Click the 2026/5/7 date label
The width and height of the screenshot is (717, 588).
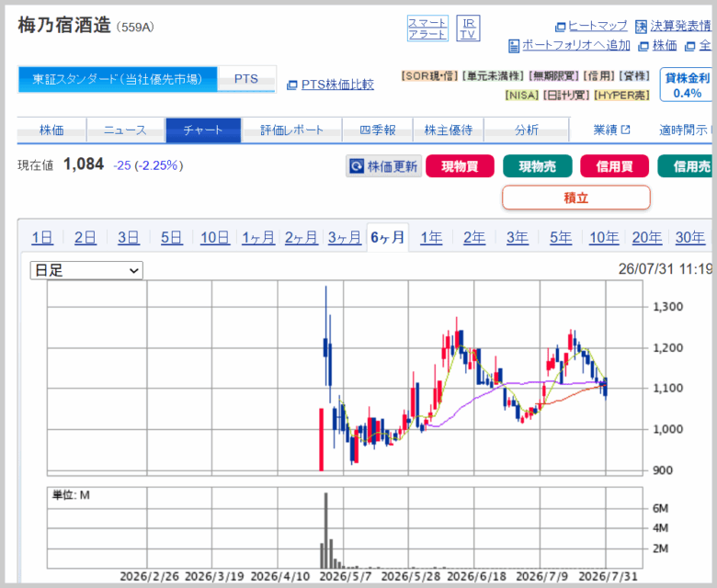coord(346,577)
